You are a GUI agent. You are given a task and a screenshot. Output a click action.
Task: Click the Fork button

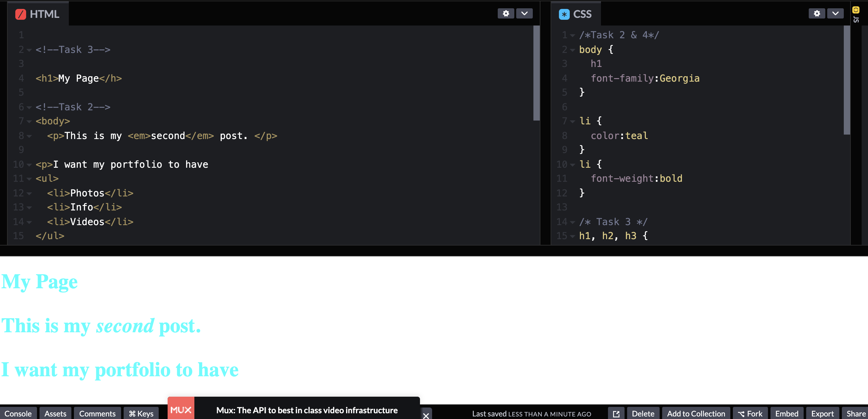(750, 414)
